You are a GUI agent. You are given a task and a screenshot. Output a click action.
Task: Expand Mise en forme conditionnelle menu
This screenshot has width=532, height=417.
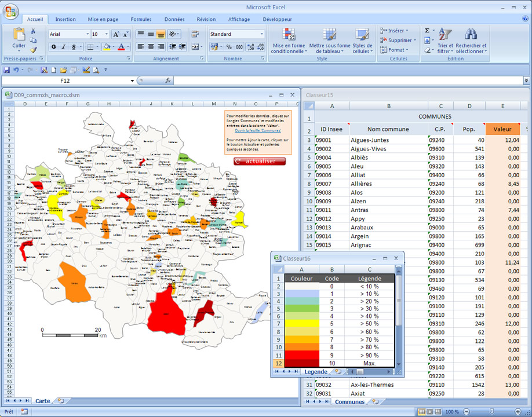pos(289,41)
